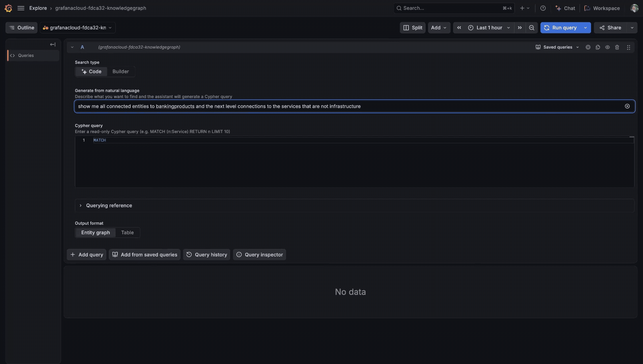Image resolution: width=643 pixels, height=364 pixels.
Task: Click the Outline button
Action: (22, 28)
